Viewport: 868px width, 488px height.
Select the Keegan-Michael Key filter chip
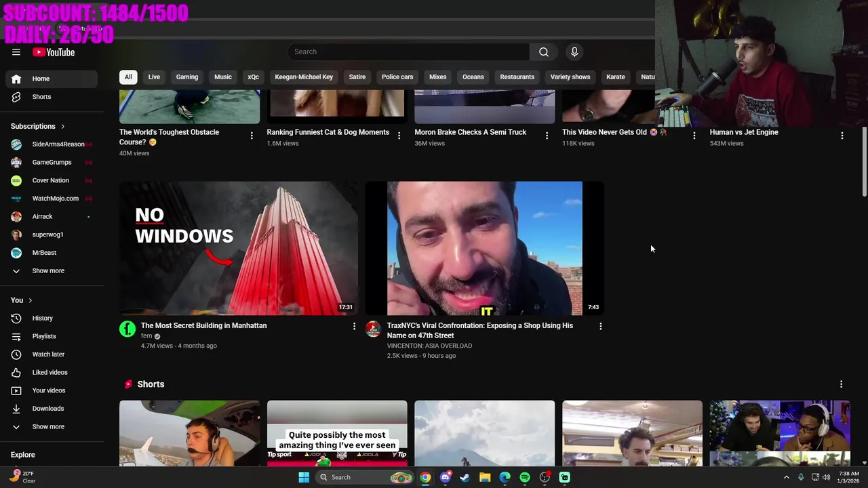(x=304, y=77)
